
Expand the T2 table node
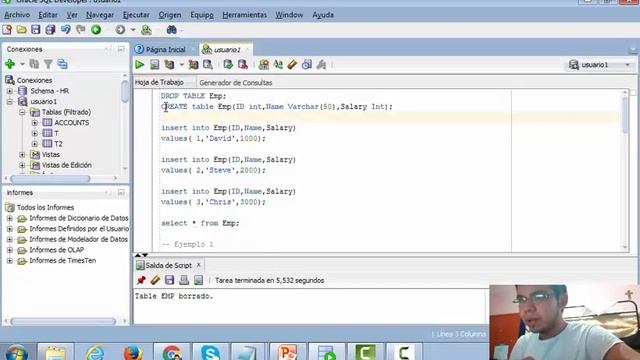(35, 144)
